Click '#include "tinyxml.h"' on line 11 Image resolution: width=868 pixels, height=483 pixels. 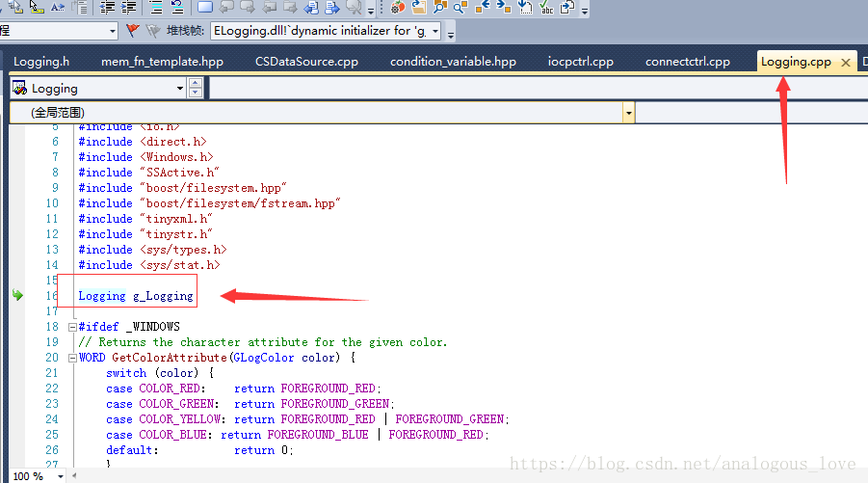click(145, 219)
